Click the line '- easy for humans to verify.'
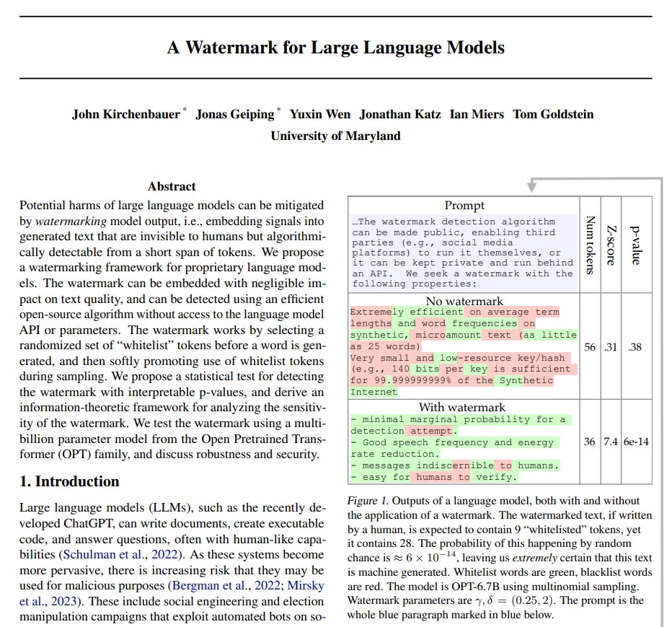Screen dimensions: 672x627 pyautogui.click(x=434, y=476)
